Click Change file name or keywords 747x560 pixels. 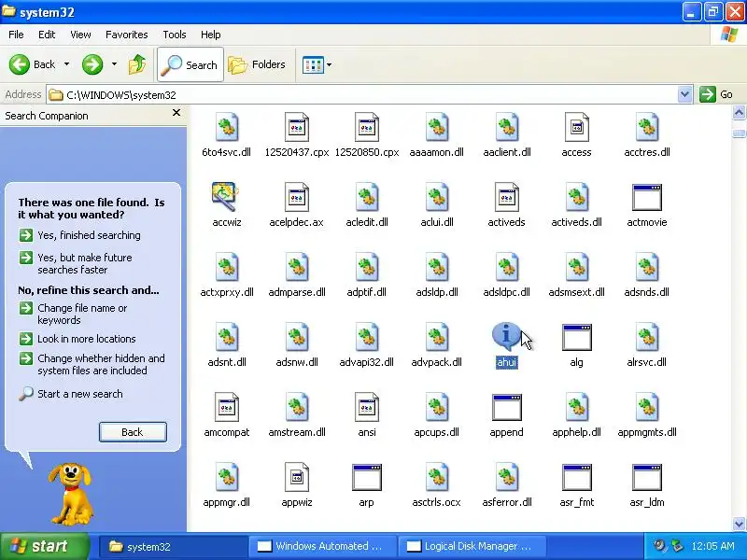[74, 314]
